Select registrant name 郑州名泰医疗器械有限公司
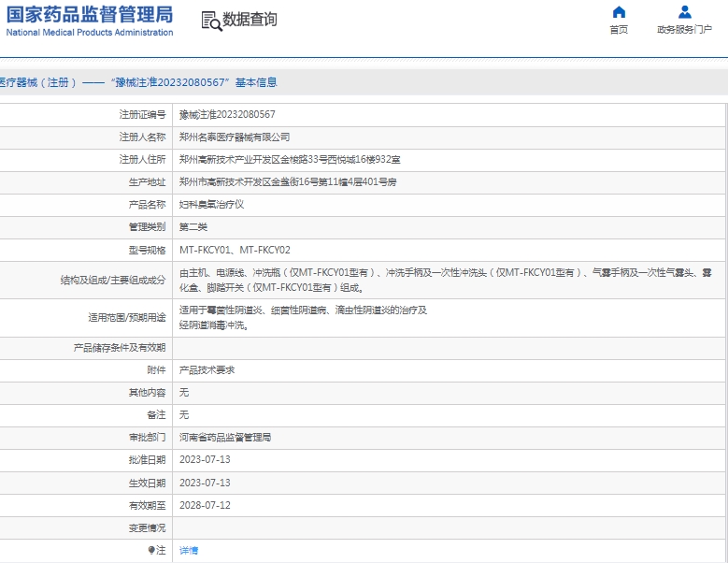Screen dimensions: 728x563 pyautogui.click(x=235, y=137)
